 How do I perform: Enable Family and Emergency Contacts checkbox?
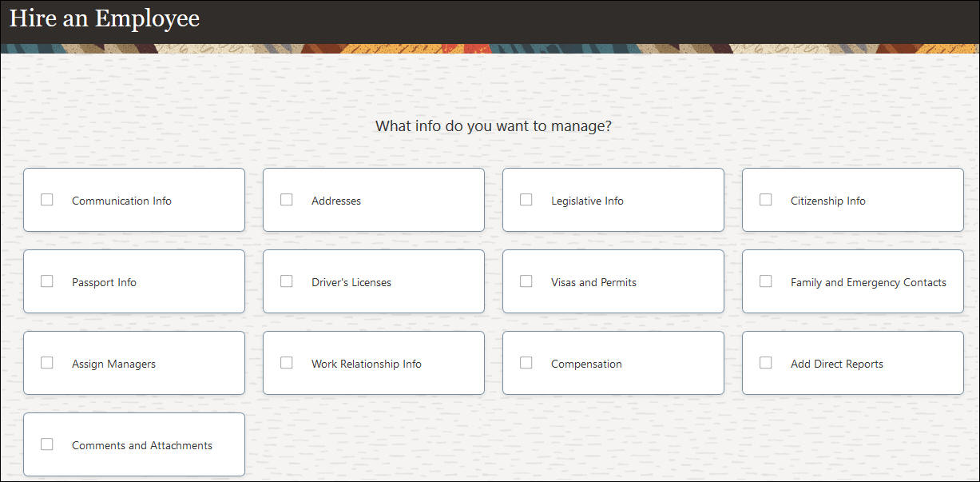[766, 281]
